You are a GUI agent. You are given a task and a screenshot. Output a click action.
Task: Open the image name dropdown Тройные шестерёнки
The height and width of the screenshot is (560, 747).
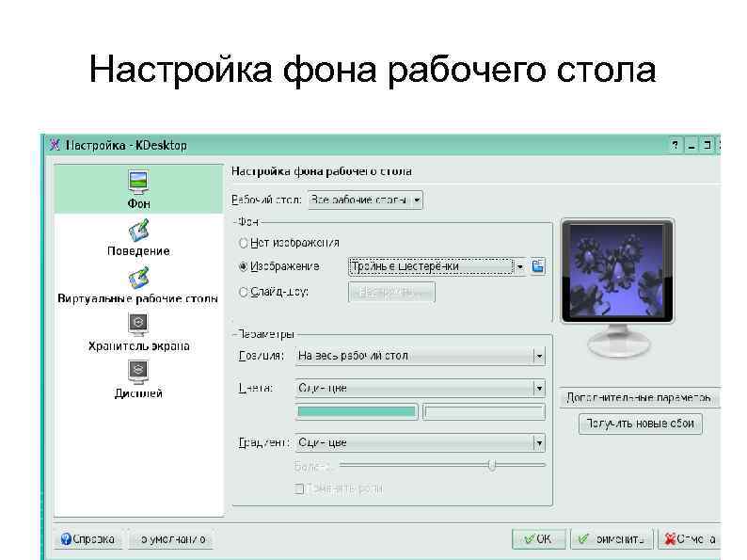click(x=437, y=266)
